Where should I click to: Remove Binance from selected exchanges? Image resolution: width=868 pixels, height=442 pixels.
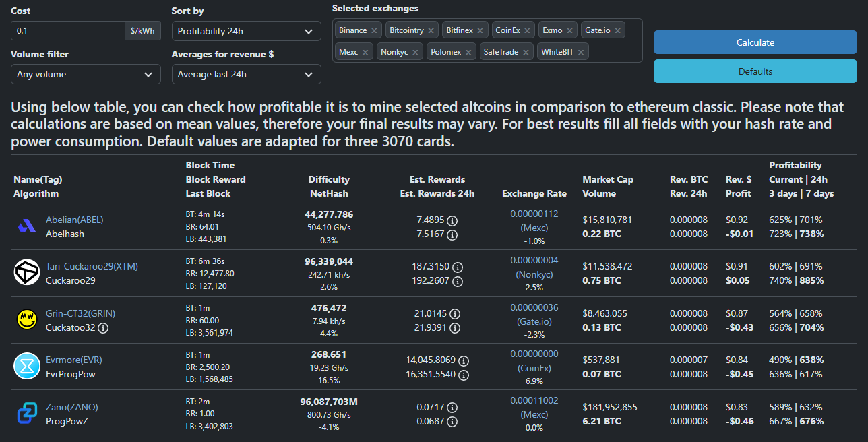pos(374,30)
